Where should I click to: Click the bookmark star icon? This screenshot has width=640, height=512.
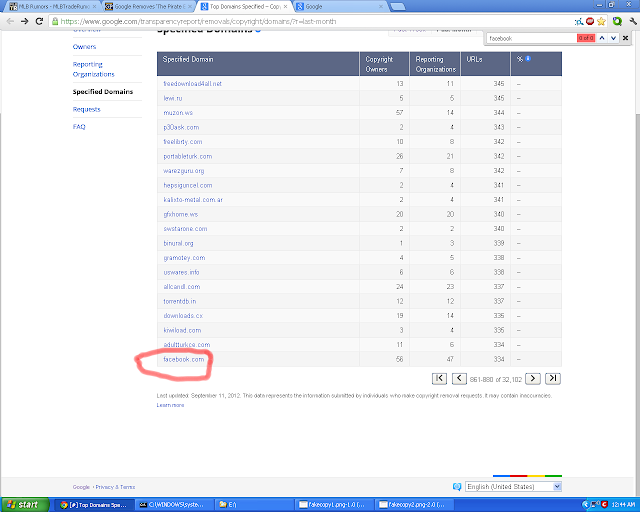(601, 21)
